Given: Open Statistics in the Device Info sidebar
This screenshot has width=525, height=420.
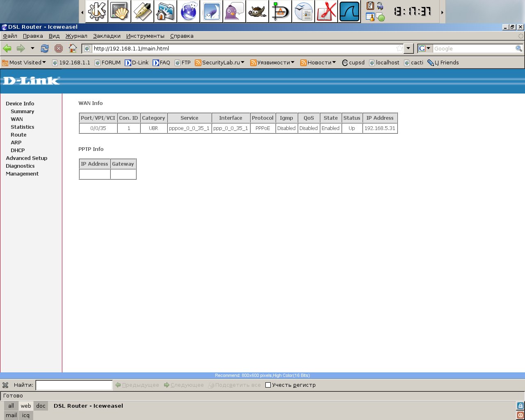Looking at the screenshot, I should coord(23,127).
